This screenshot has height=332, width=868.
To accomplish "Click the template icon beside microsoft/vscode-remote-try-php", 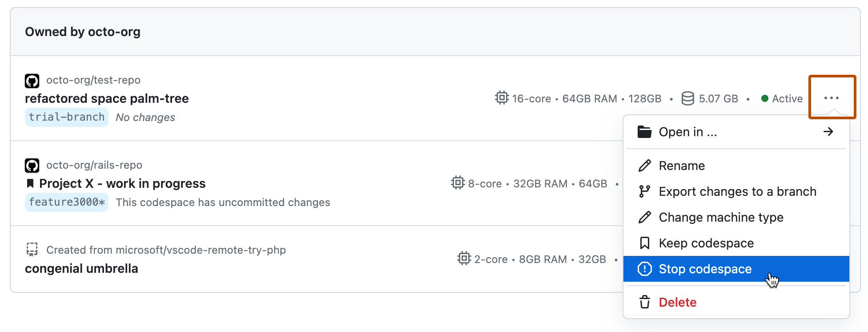I will point(32,249).
